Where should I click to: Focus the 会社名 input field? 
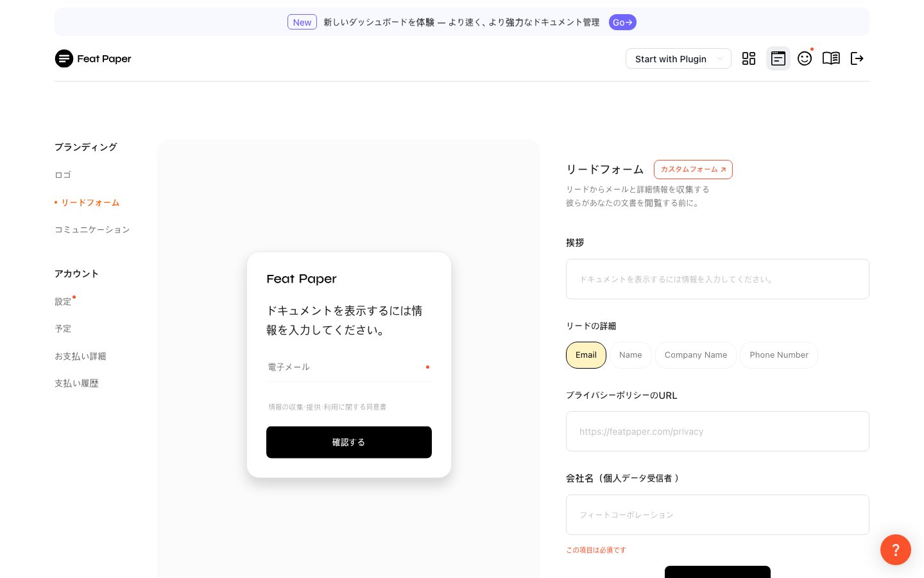tap(717, 515)
